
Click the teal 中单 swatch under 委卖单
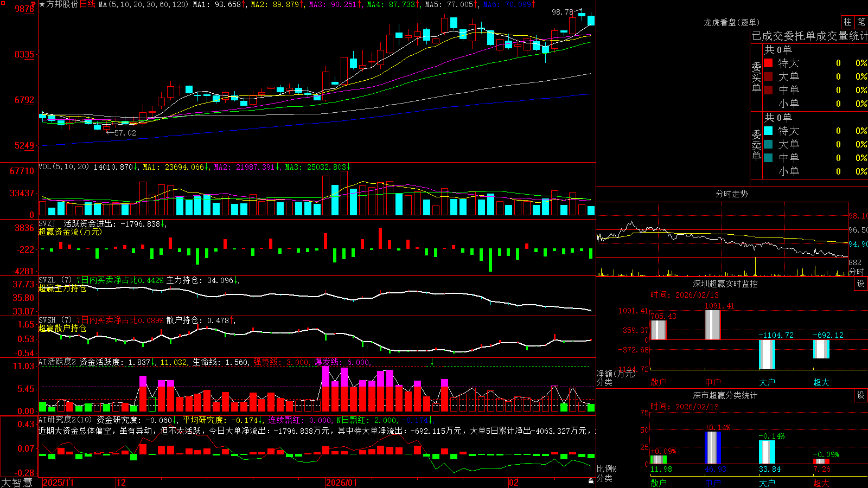coord(768,158)
